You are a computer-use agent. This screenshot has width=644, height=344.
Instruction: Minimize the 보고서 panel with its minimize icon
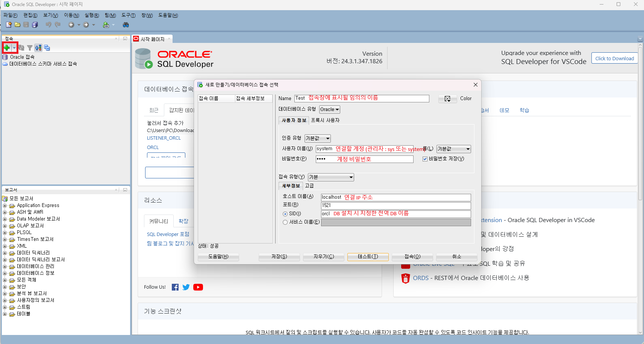click(125, 190)
